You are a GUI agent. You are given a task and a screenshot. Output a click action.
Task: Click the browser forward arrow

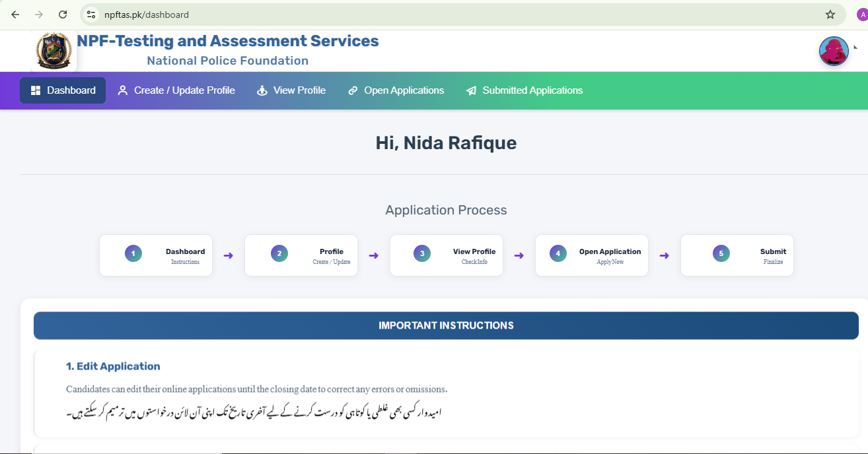(x=39, y=15)
